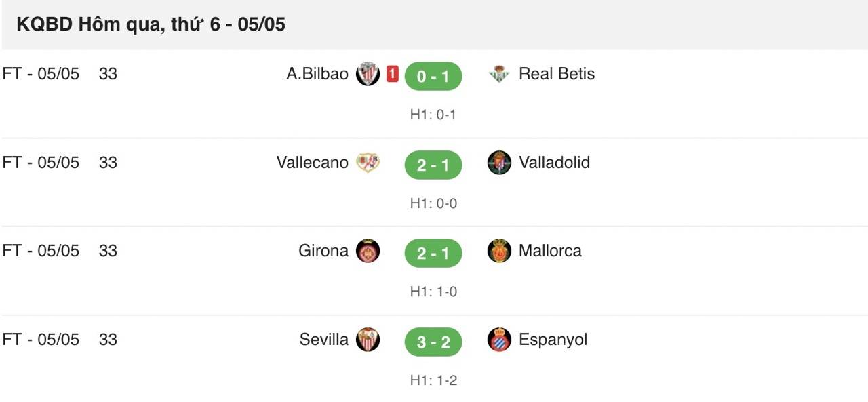Click the H1: 1-2 halftime score text

point(433,380)
